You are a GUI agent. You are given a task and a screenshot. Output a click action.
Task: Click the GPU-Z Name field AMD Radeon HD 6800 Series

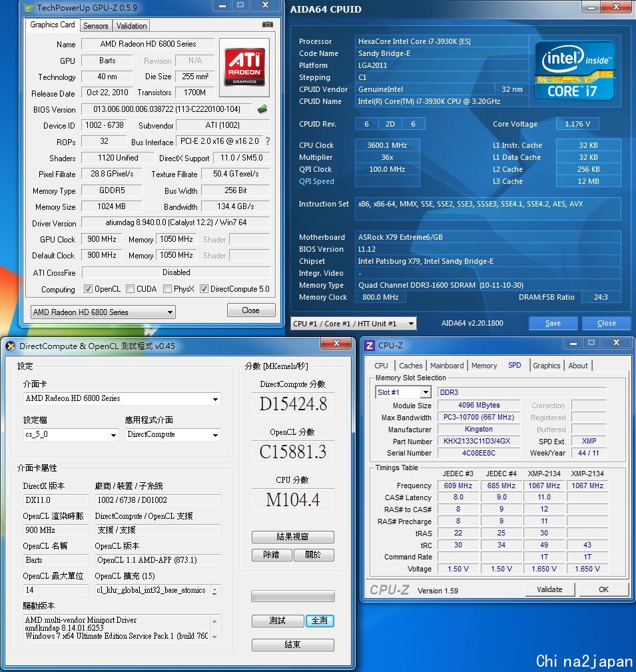click(x=148, y=44)
